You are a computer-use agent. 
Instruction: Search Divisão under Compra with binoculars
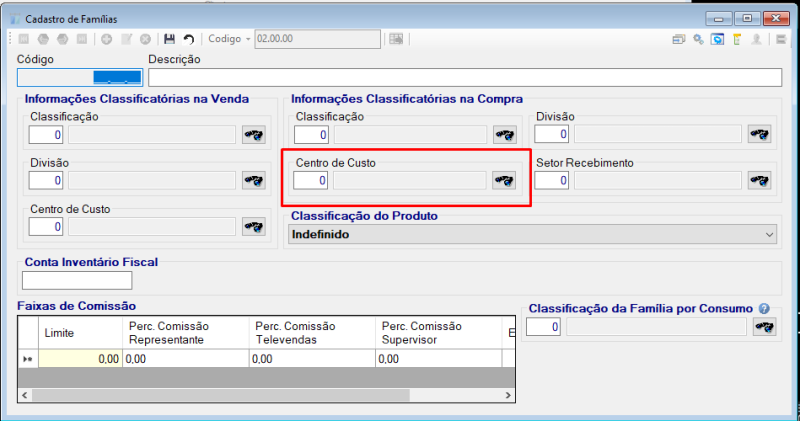point(759,134)
